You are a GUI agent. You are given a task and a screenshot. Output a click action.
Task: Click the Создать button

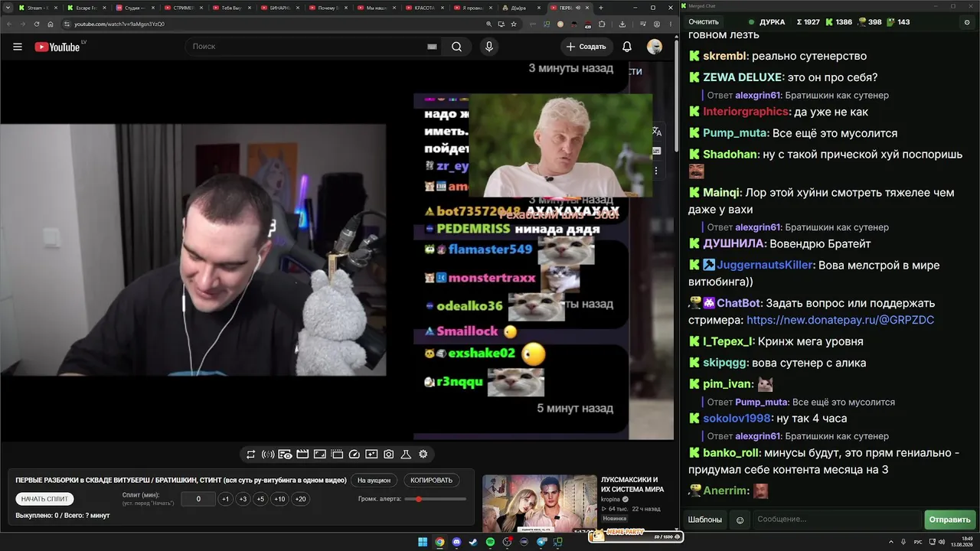tap(586, 47)
